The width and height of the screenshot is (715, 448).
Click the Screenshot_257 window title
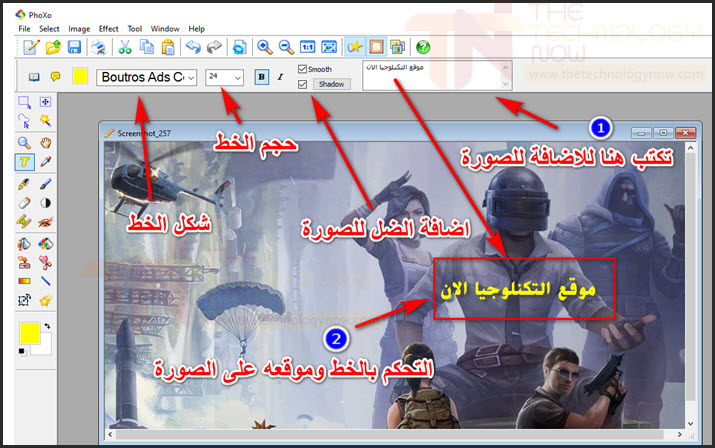coord(144,133)
